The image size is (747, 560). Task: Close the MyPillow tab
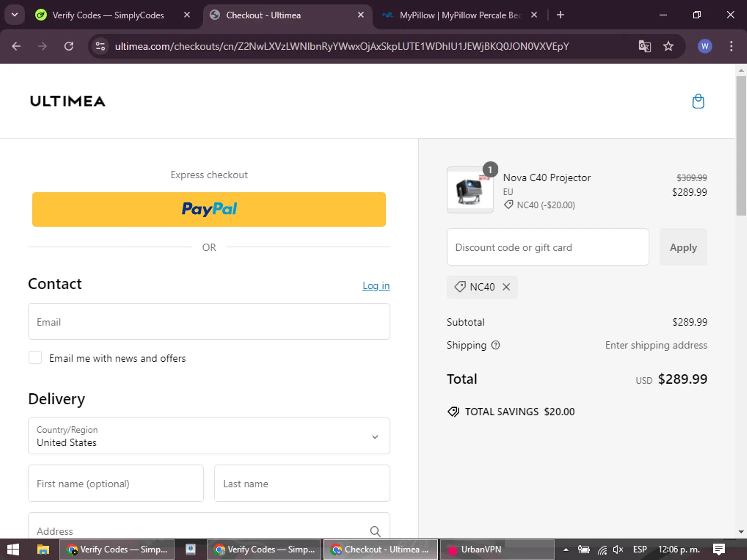[x=534, y=15]
